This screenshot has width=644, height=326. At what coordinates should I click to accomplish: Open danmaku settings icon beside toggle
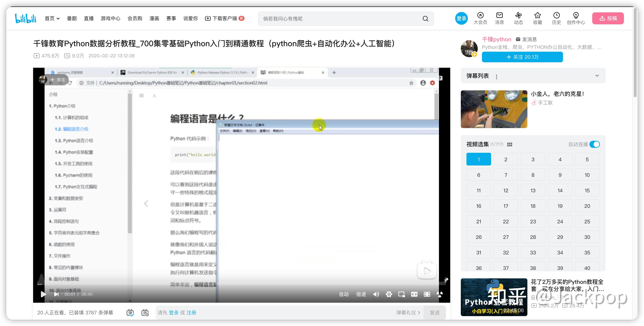[145, 312]
